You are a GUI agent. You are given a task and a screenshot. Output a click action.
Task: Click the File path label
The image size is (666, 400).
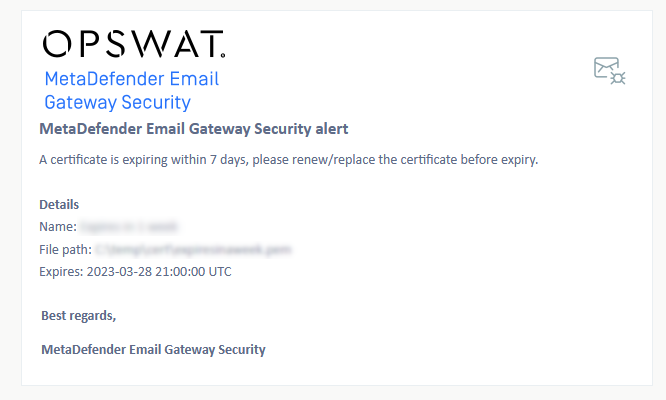point(65,250)
